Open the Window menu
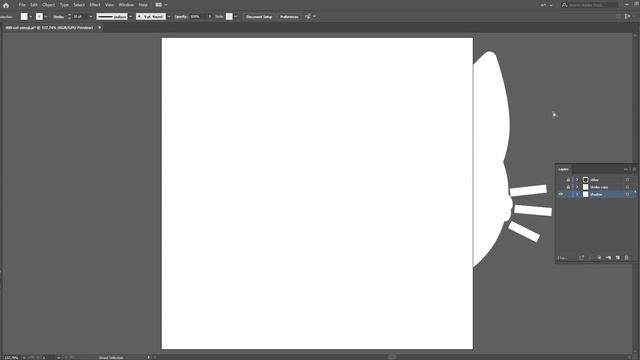This screenshot has height=360, width=640. (126, 5)
